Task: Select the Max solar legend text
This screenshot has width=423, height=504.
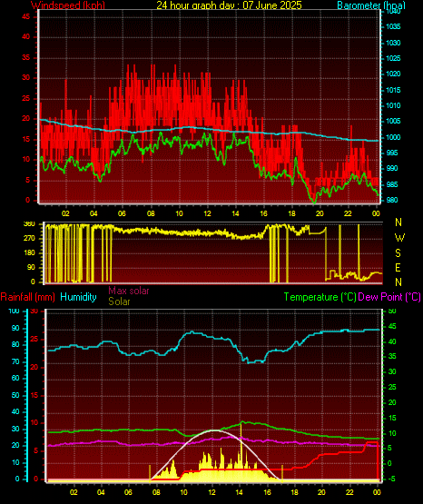Action: [x=129, y=291]
